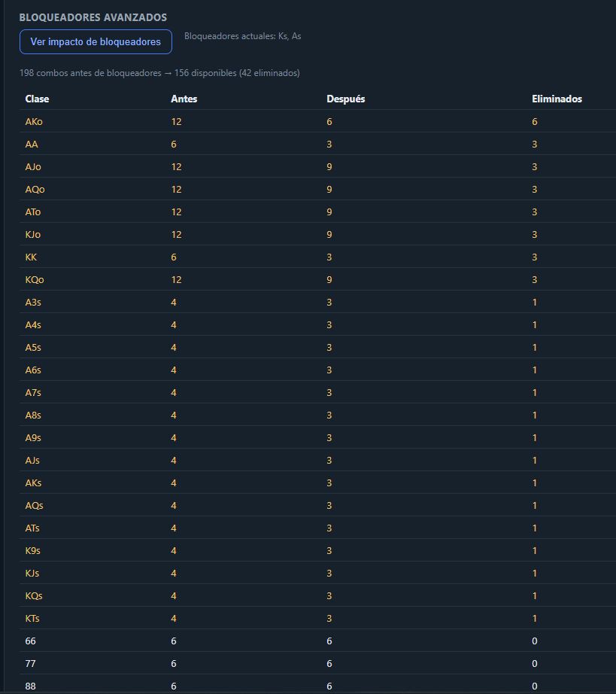Click the Eliminados value 1 in the AKs row
Viewport: 616px width, 694px height.
click(535, 483)
